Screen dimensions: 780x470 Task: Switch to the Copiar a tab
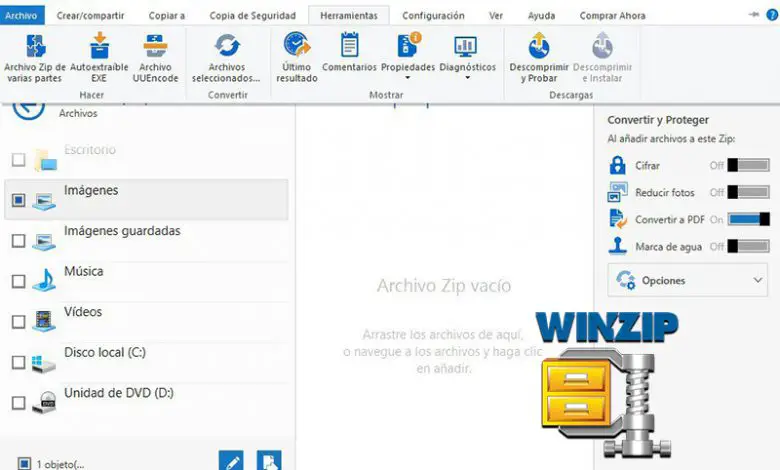[167, 15]
